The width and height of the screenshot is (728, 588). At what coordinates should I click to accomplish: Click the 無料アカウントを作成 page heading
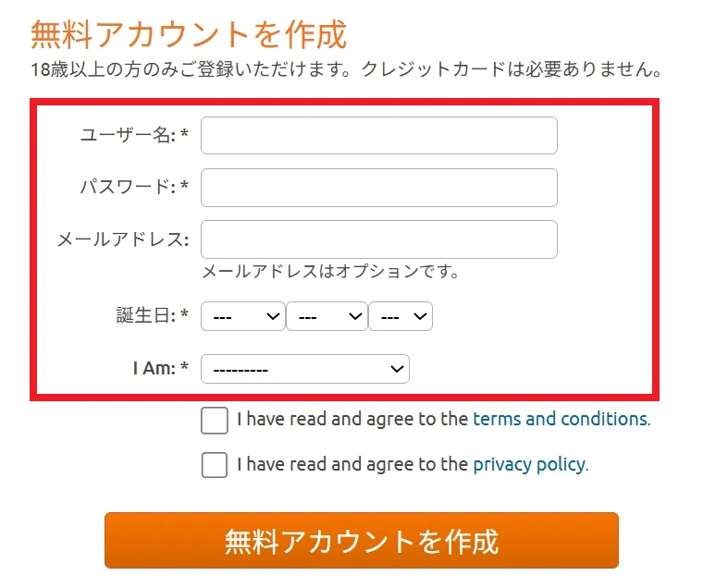tap(189, 34)
